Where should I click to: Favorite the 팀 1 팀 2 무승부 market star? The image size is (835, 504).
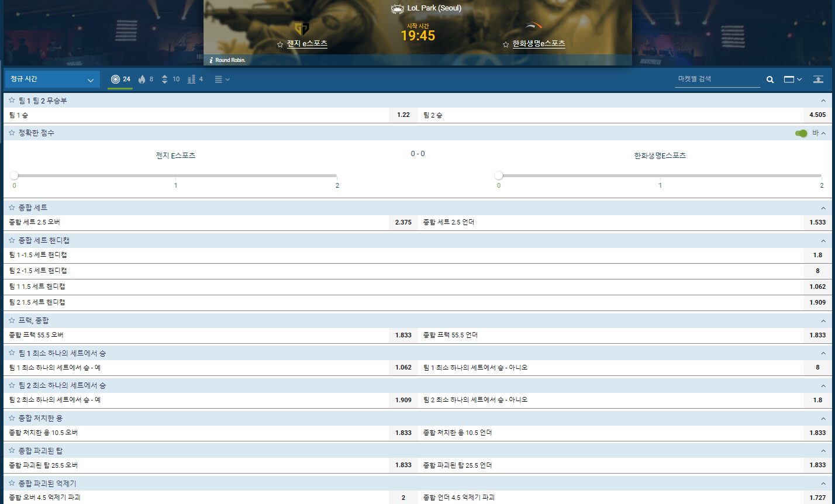point(12,101)
